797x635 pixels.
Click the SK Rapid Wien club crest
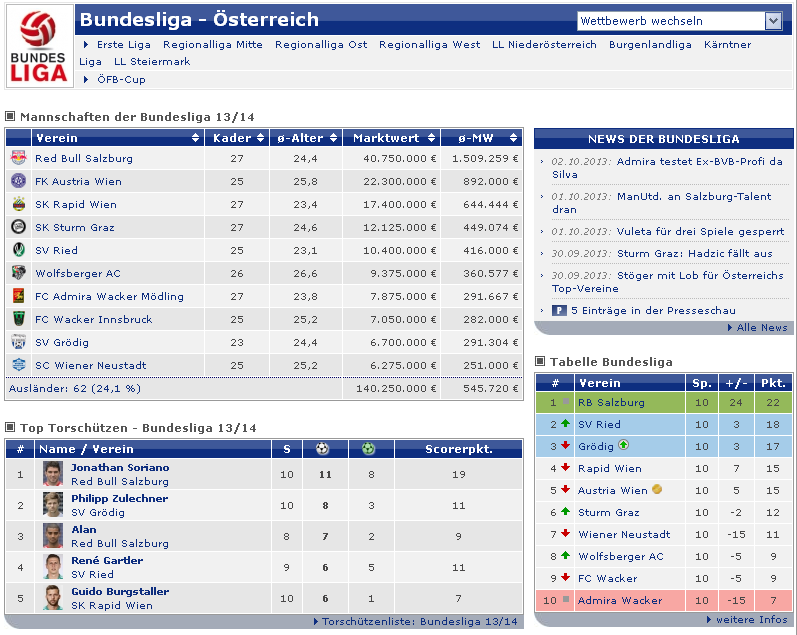pyautogui.click(x=18, y=204)
